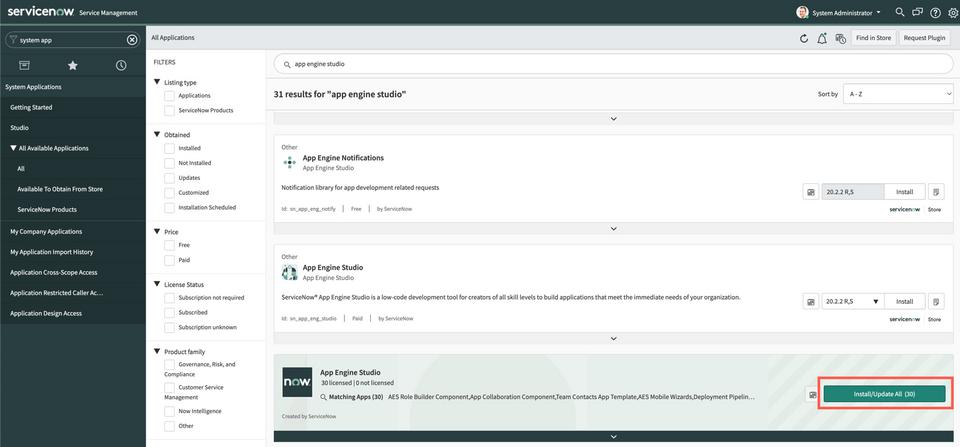Screen dimensions: 960x447
Task: Click Request Plugin button
Action: click(x=924, y=38)
